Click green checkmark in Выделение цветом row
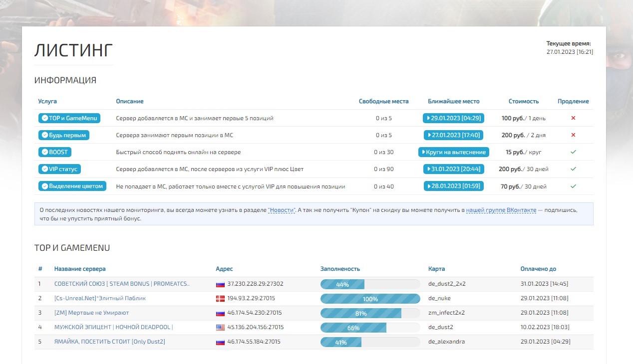The width and height of the screenshot is (633, 364). (573, 186)
